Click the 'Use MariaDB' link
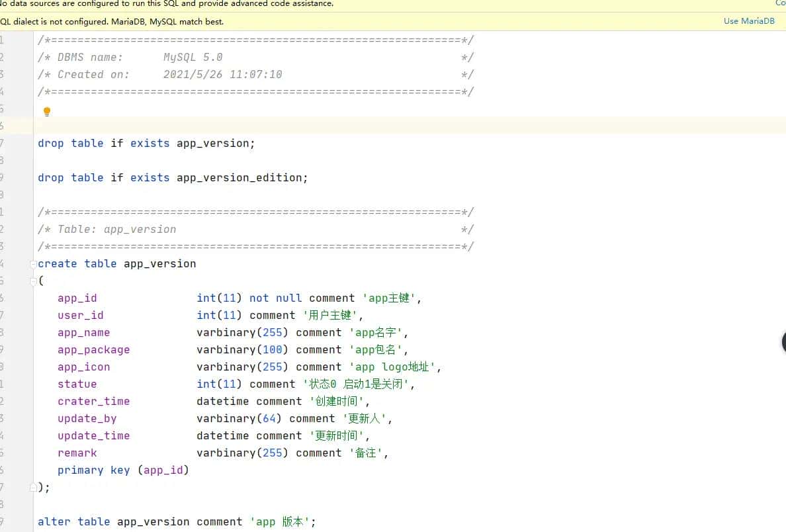The width and height of the screenshot is (786, 532). pyautogui.click(x=749, y=21)
